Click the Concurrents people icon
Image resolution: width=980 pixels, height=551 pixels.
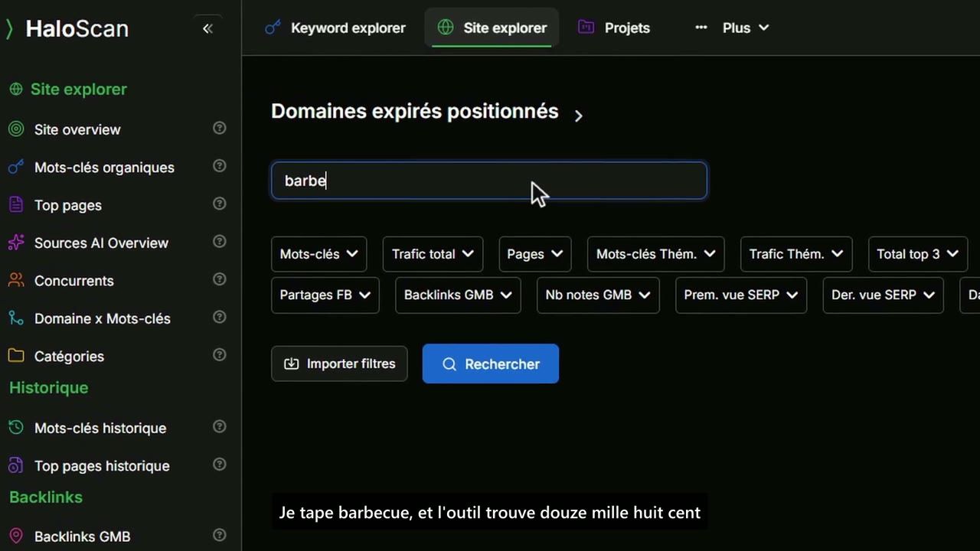click(x=16, y=280)
